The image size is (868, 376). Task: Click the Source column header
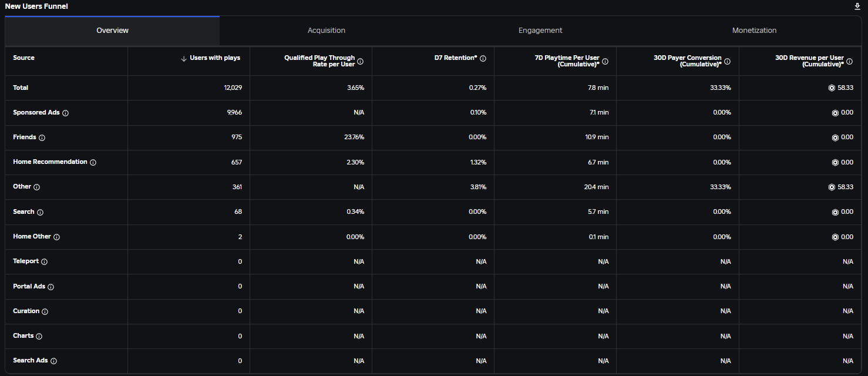click(x=24, y=58)
